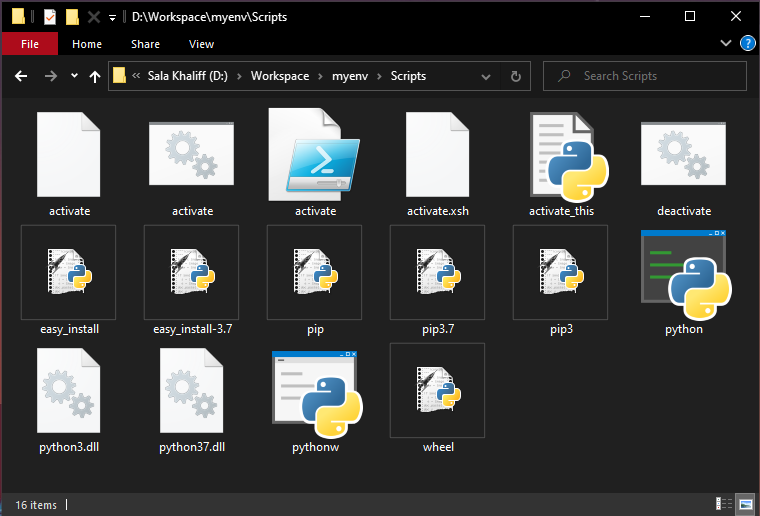Click the "pythonw" file name label

(x=316, y=447)
